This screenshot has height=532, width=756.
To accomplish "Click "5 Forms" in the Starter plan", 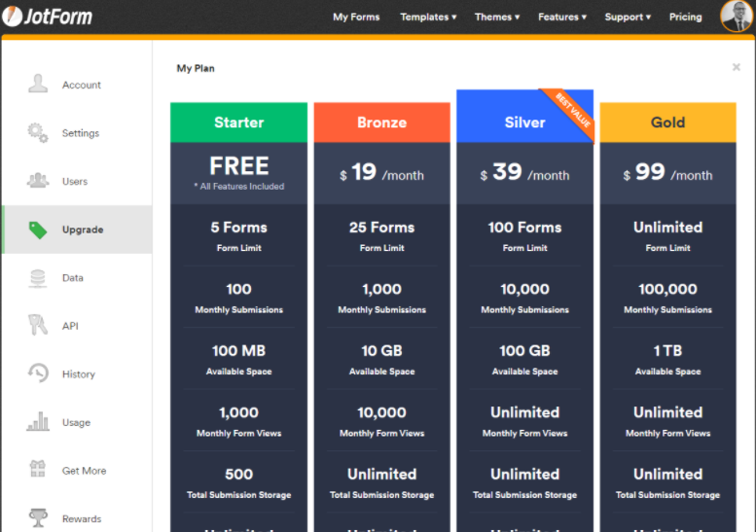I will [238, 228].
